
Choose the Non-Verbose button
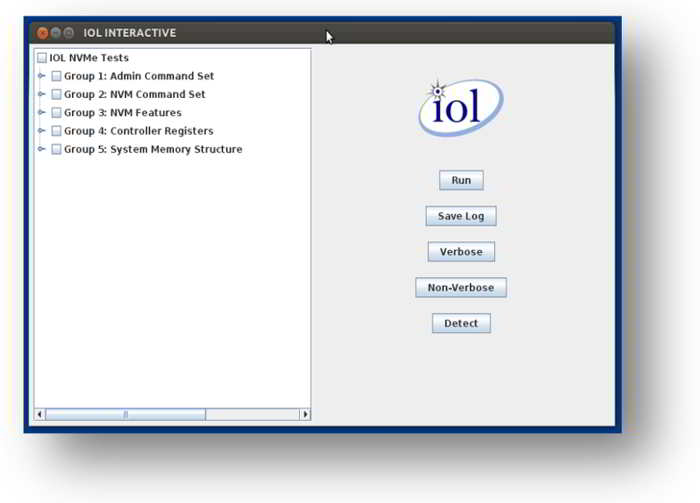tap(461, 287)
